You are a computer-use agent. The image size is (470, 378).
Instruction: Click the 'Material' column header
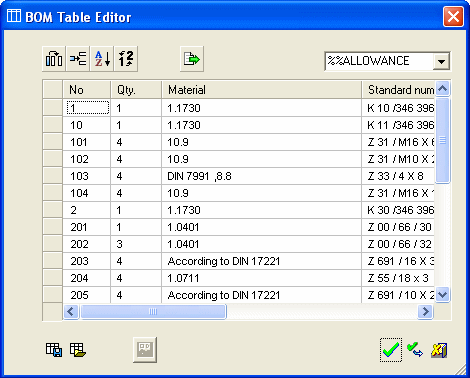coord(262,90)
